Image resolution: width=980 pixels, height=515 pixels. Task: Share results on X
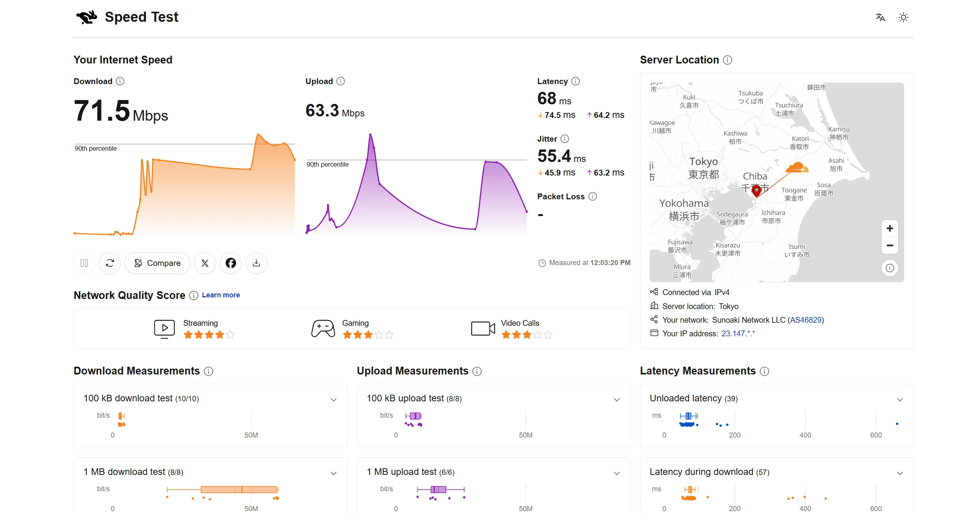pyautogui.click(x=205, y=263)
